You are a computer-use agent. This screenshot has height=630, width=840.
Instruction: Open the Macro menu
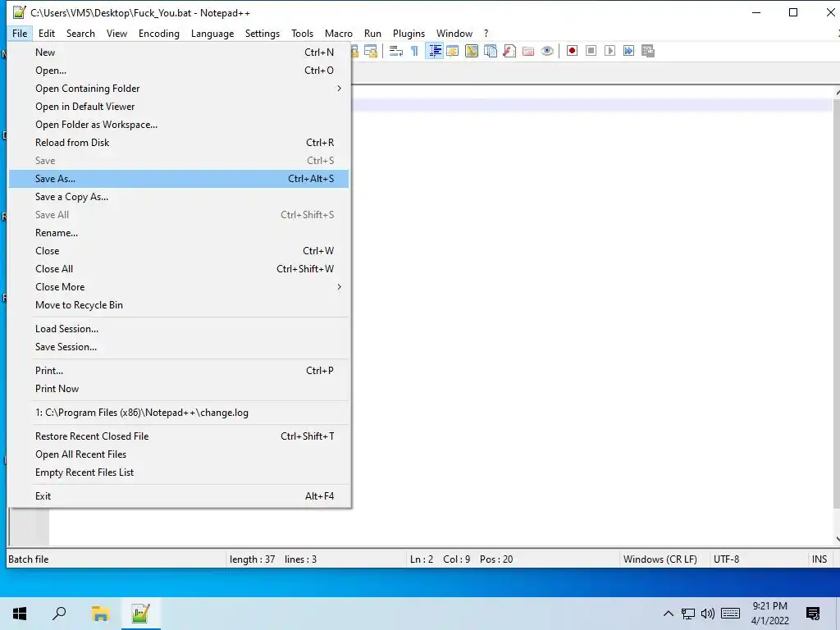(338, 33)
